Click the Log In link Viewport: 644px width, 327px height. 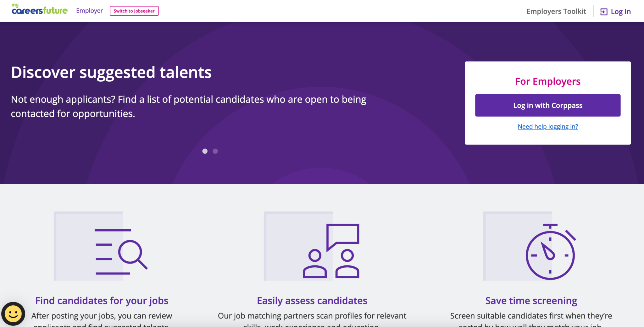(620, 12)
